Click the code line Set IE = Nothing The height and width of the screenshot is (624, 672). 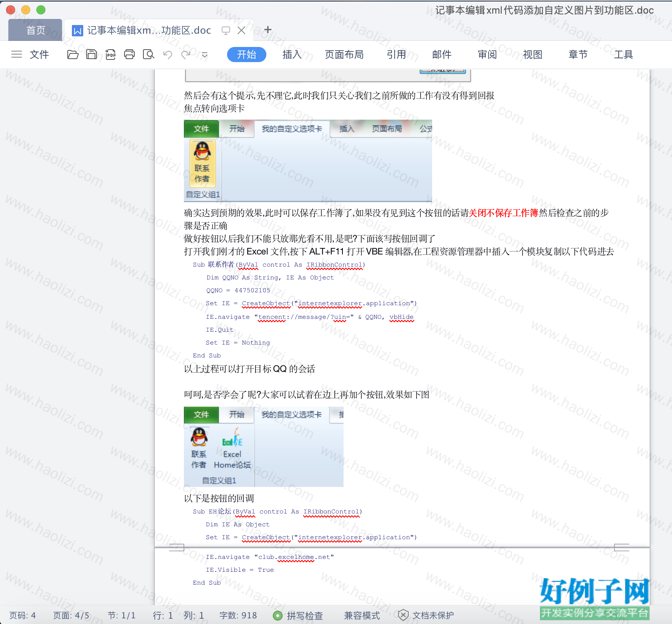click(x=238, y=343)
